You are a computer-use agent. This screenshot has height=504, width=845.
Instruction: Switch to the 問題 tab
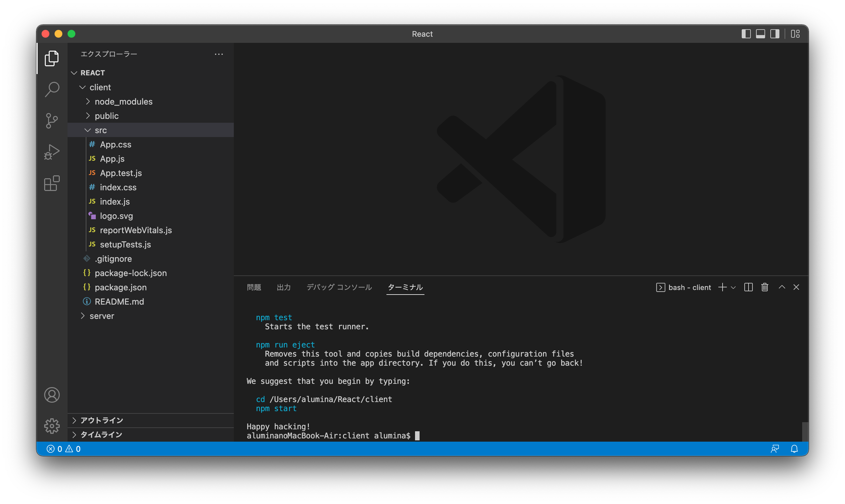pos(254,287)
